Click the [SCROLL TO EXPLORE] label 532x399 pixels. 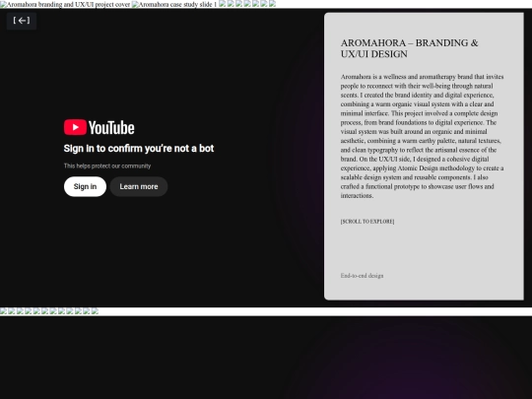point(367,222)
